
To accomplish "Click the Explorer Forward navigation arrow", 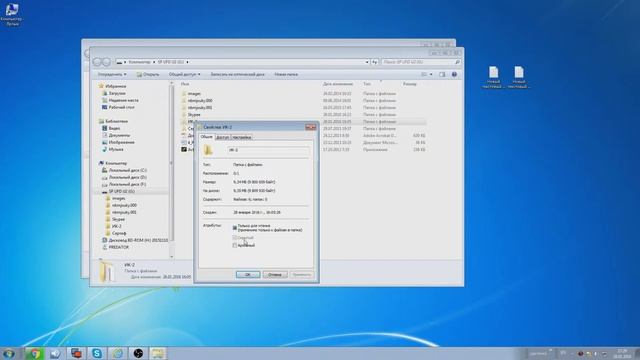I will [x=106, y=62].
